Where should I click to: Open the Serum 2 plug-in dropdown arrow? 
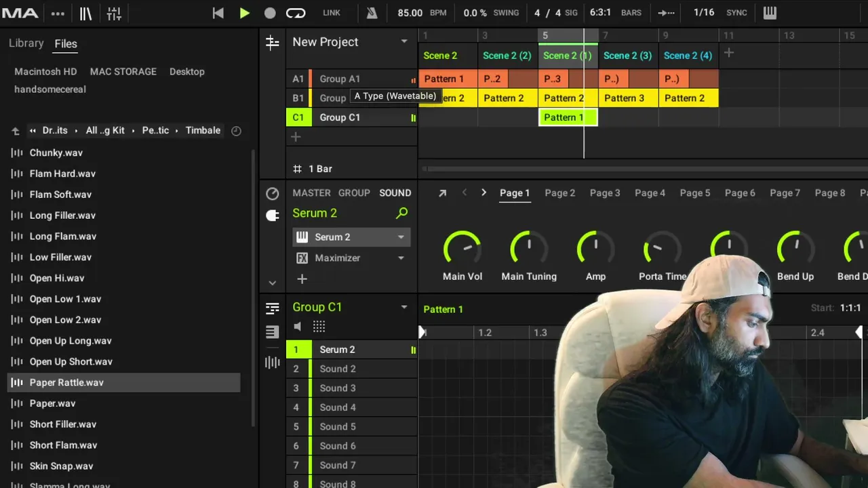401,237
